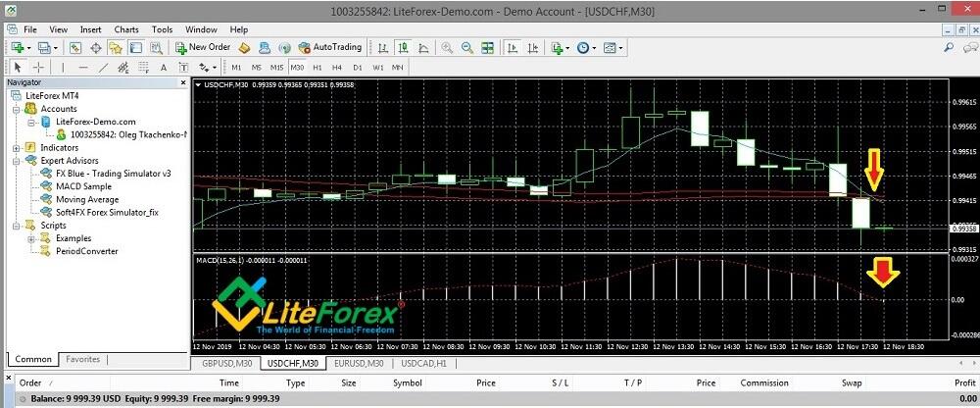Image resolution: width=980 pixels, height=408 pixels.
Task: Toggle the AutoTrading button
Action: pos(330,47)
